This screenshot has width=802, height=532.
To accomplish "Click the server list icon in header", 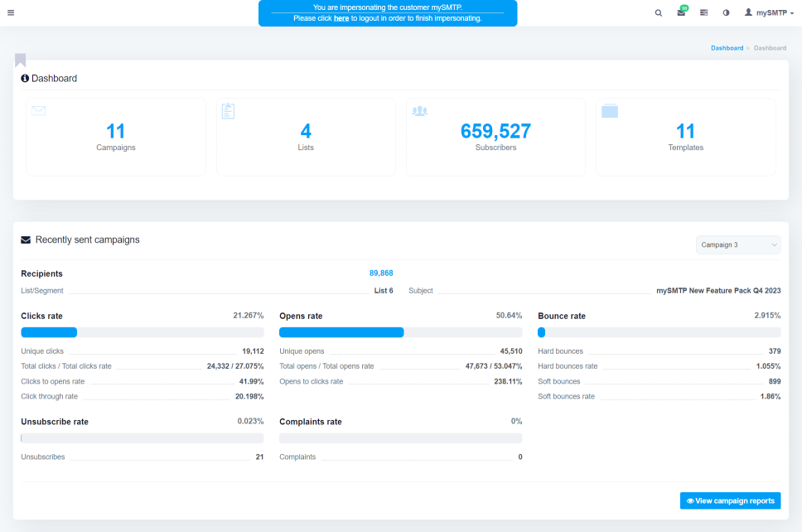I will point(703,13).
